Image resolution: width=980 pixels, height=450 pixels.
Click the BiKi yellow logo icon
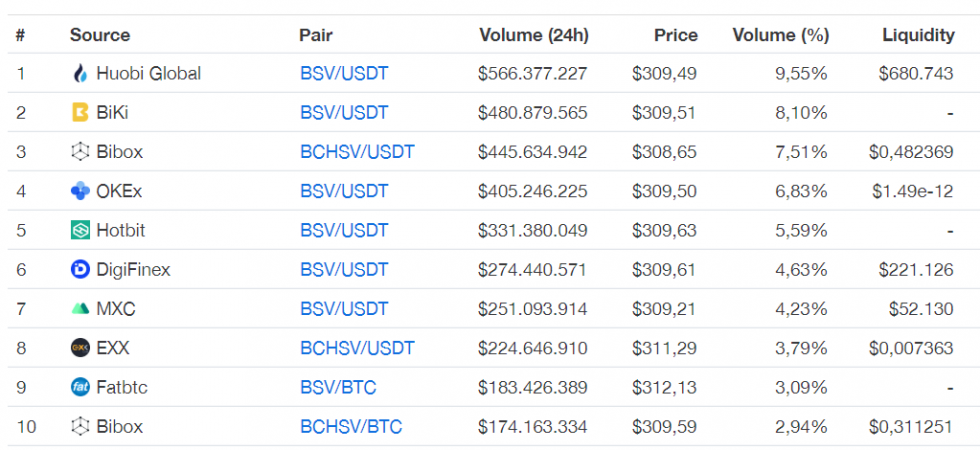pyautogui.click(x=81, y=112)
